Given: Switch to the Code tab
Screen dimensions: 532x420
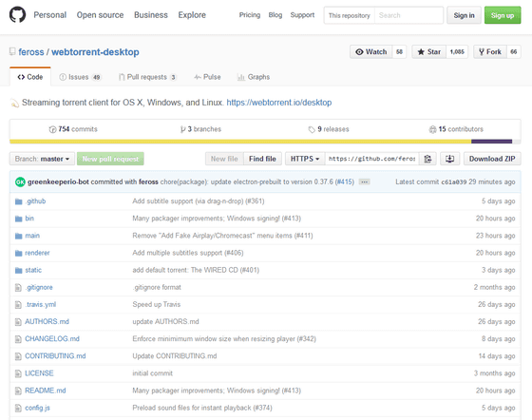Looking at the screenshot, I should click(x=30, y=77).
